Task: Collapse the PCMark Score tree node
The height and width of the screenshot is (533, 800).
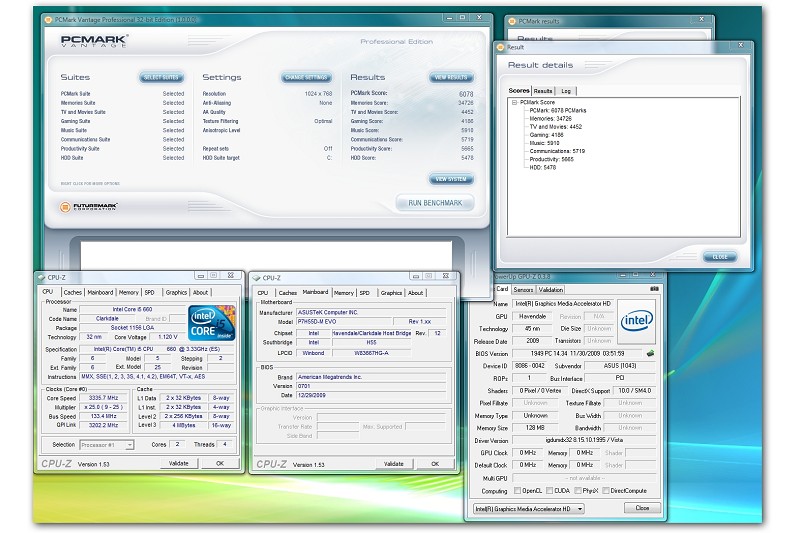Action: 514,102
